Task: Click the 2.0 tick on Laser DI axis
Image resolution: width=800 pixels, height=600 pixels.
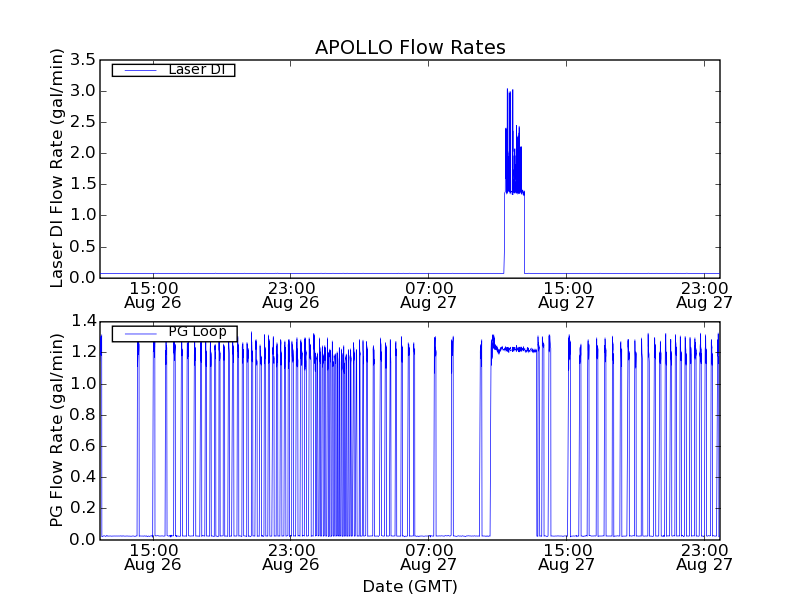Action: pyautogui.click(x=83, y=153)
